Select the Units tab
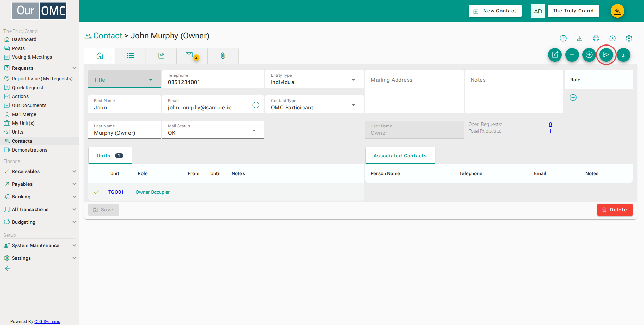Viewport: 644px width, 325px height. [x=110, y=156]
